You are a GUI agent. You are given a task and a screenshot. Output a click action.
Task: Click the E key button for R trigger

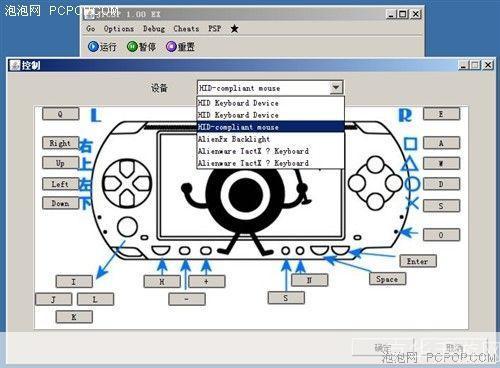tap(441, 114)
